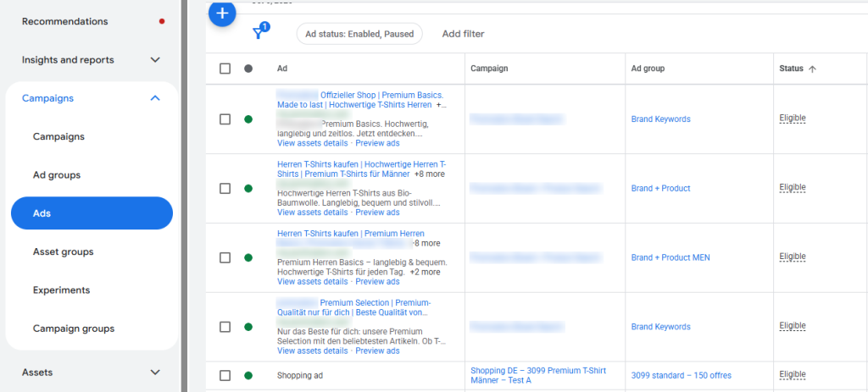Open the Shopping DE 3099 Premium T-Shirt campaign link
This screenshot has width=868, height=392.
click(538, 375)
